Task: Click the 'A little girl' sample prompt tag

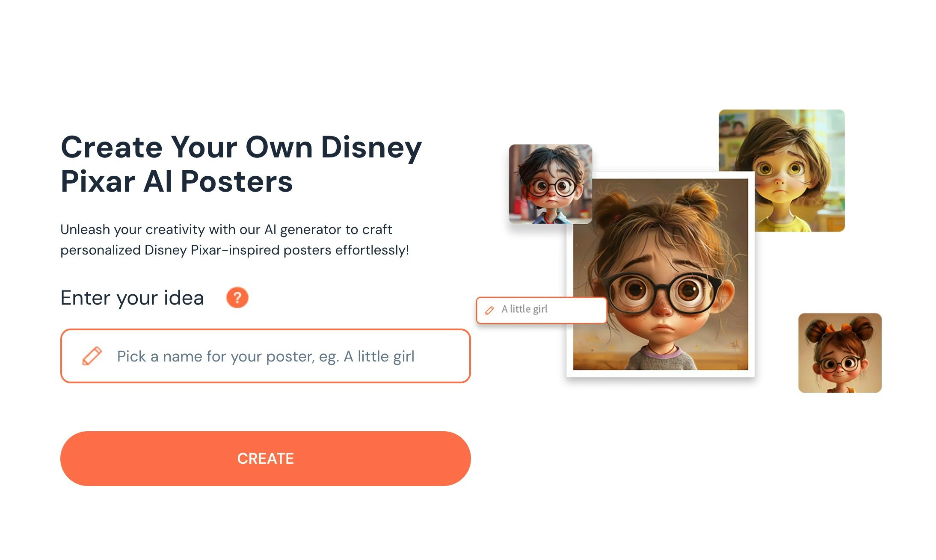Action: pos(542,310)
